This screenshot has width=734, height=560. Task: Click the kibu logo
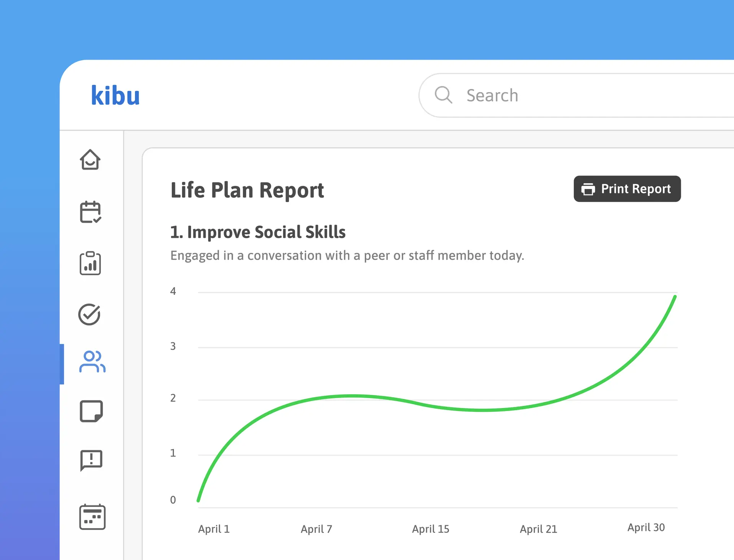coord(115,95)
